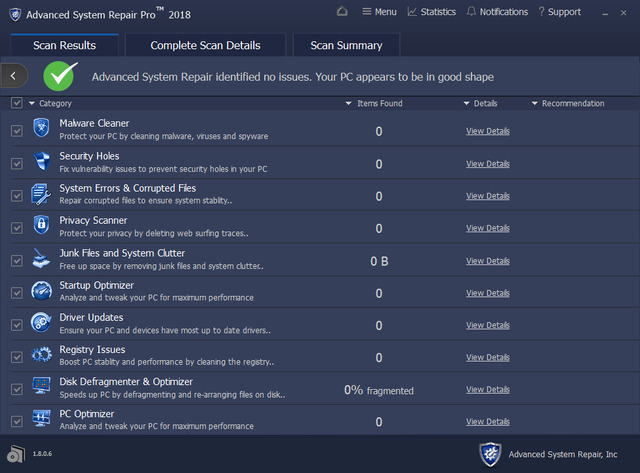Screen dimensions: 640x473
Task: Open the Notifications panel
Action: (496, 12)
